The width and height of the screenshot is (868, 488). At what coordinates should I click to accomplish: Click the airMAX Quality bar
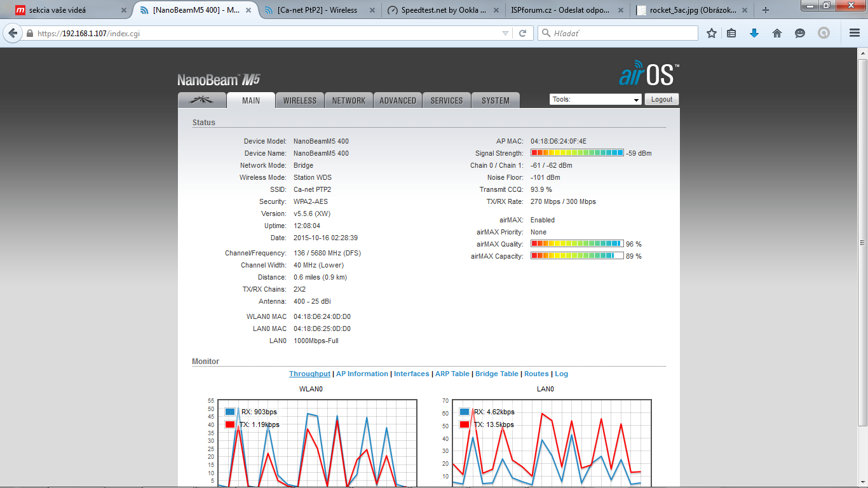point(577,244)
